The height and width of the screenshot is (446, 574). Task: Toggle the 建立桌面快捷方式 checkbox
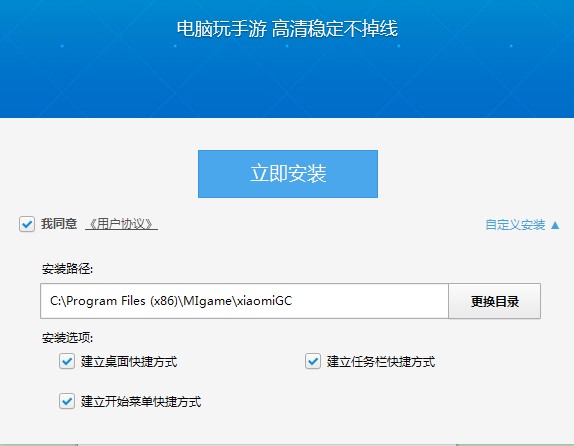[x=67, y=361]
